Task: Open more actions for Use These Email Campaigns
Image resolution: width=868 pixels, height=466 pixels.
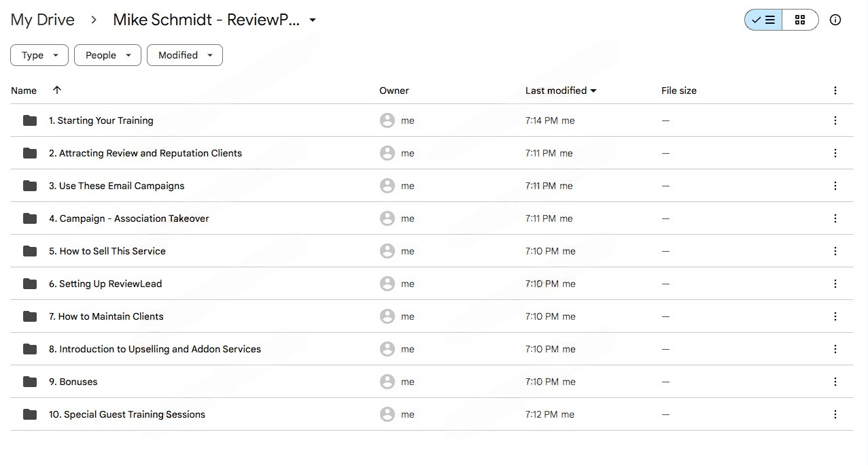Action: point(835,186)
